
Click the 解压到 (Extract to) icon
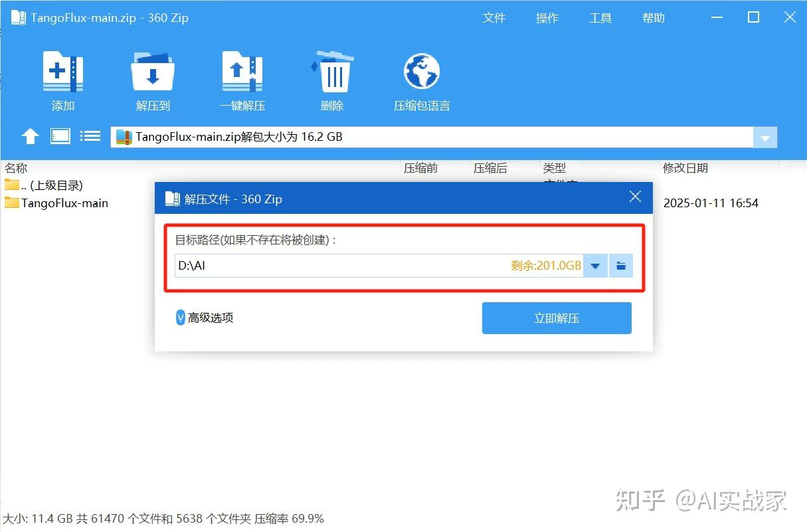[x=152, y=80]
